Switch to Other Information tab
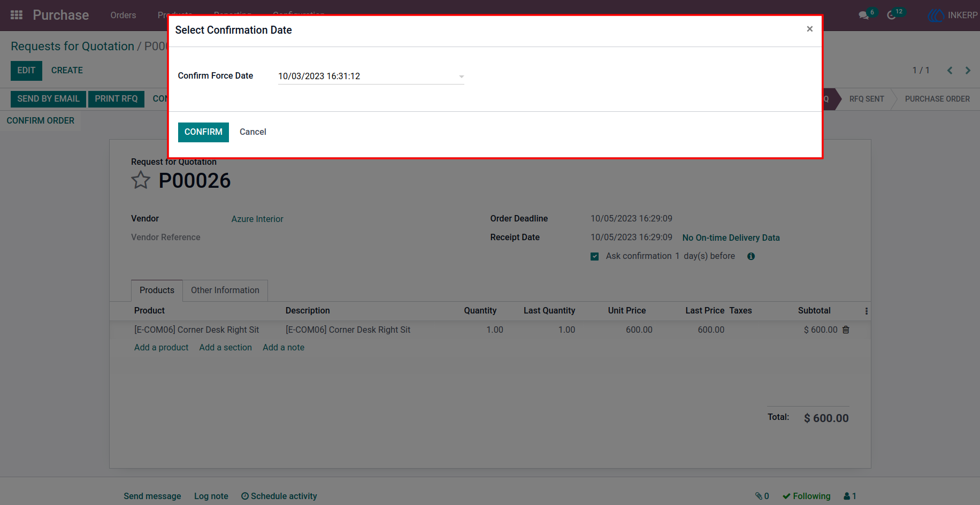This screenshot has width=980, height=505. [225, 290]
